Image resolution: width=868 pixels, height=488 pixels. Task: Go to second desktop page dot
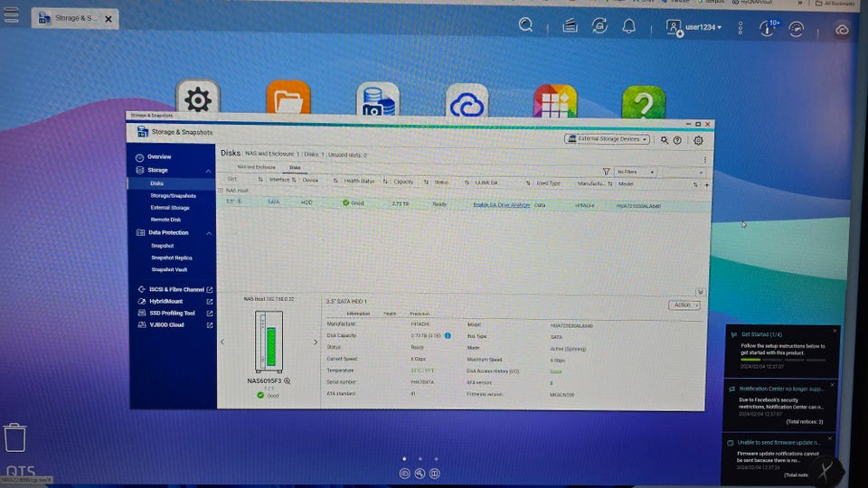[x=420, y=459]
